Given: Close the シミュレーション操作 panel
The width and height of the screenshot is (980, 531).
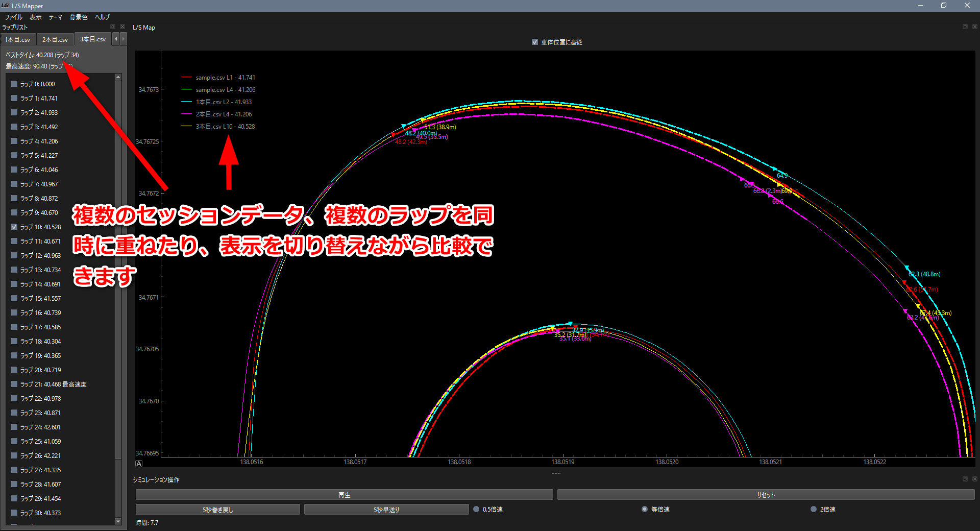Looking at the screenshot, I should (x=974, y=479).
